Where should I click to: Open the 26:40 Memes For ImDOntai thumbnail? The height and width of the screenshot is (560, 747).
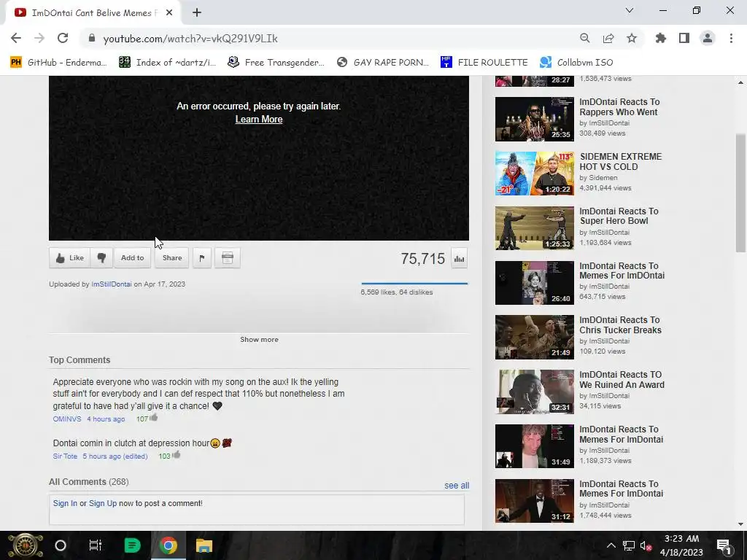point(535,283)
